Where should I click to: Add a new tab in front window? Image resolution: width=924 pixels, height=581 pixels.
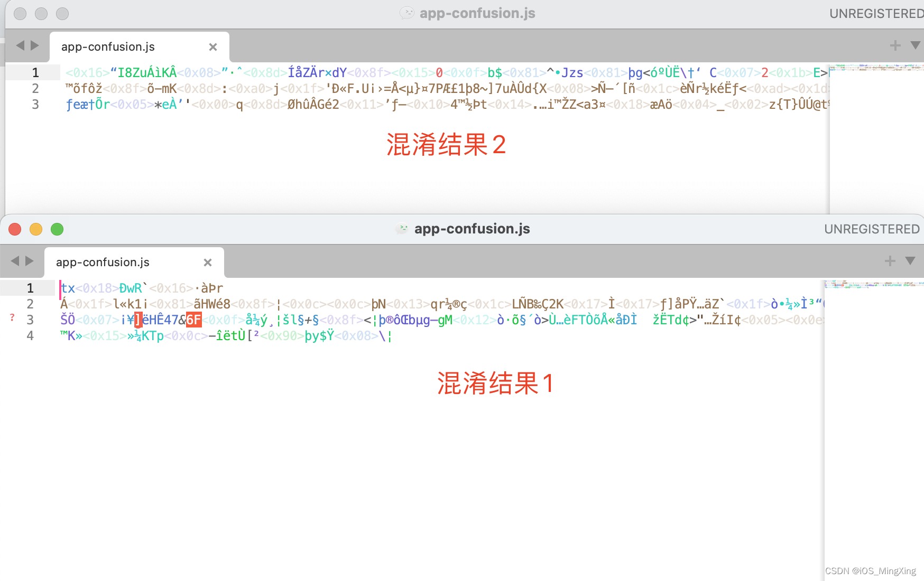pyautogui.click(x=890, y=261)
